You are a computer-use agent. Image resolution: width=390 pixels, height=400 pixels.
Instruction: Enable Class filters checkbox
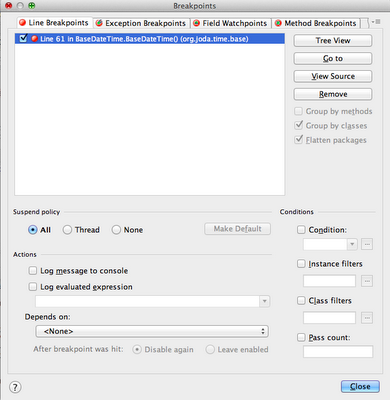point(301,300)
